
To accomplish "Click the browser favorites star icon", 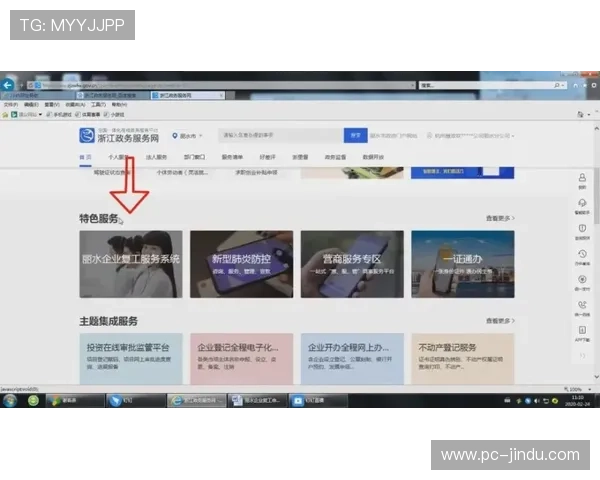I will click(585, 85).
